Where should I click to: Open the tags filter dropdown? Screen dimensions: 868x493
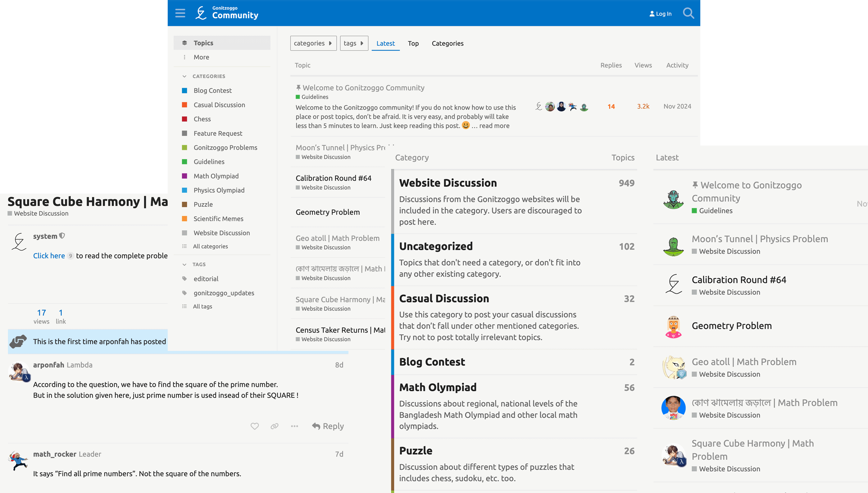(x=353, y=43)
